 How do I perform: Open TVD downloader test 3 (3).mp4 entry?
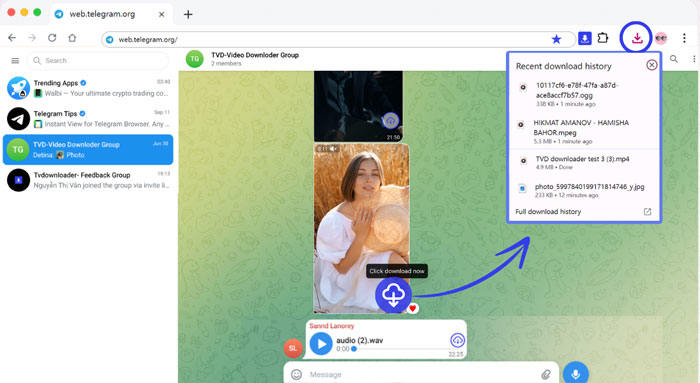[x=584, y=162]
